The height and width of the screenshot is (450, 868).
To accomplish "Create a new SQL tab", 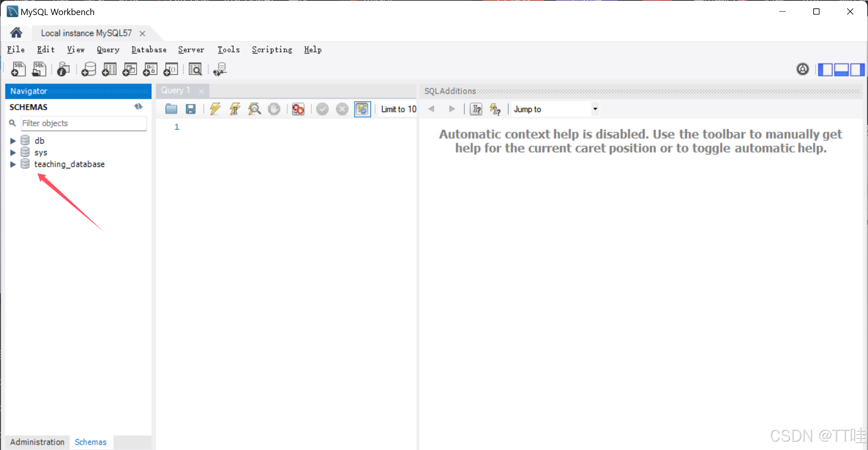I will [18, 69].
